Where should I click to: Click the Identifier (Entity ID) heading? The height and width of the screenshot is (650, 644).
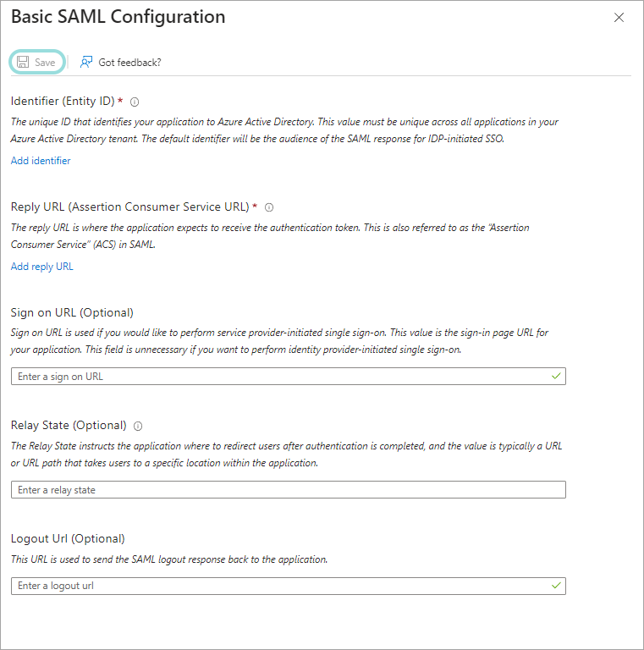tap(63, 102)
